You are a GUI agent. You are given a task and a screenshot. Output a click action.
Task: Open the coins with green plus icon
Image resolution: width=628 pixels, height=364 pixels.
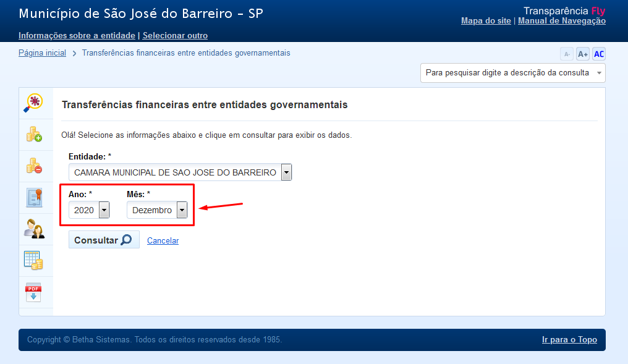click(33, 134)
